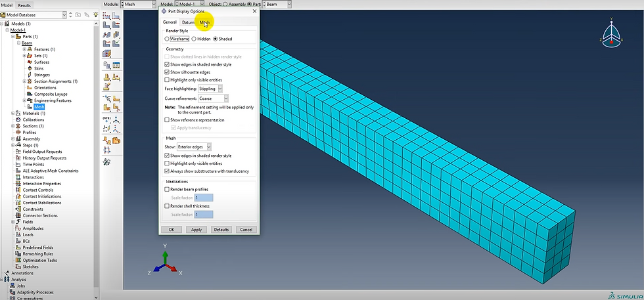Image resolution: width=644 pixels, height=300 pixels.
Task: Select the Partition Face tool
Action: click(x=116, y=98)
